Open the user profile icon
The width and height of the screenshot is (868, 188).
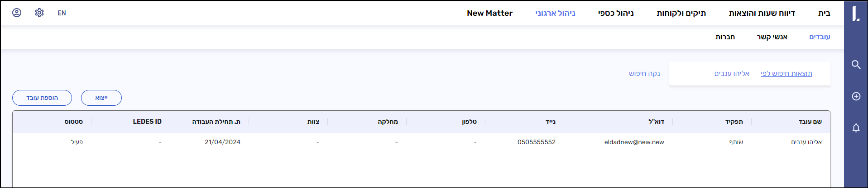point(17,13)
